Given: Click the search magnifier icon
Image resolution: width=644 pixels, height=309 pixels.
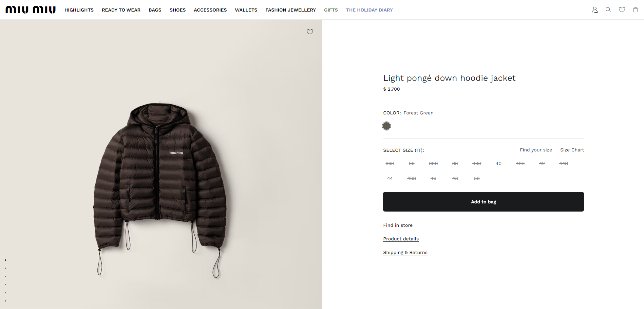Looking at the screenshot, I should pos(608,10).
